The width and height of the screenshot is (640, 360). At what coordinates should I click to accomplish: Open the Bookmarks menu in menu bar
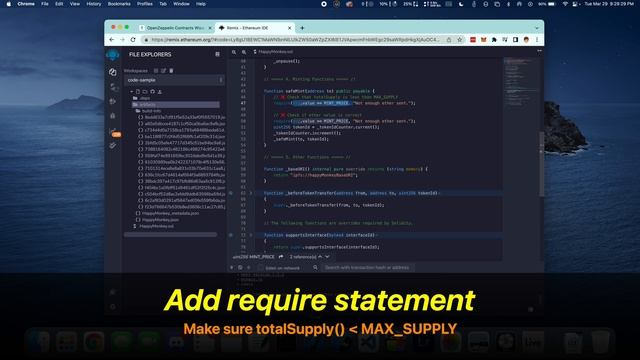[119, 4]
